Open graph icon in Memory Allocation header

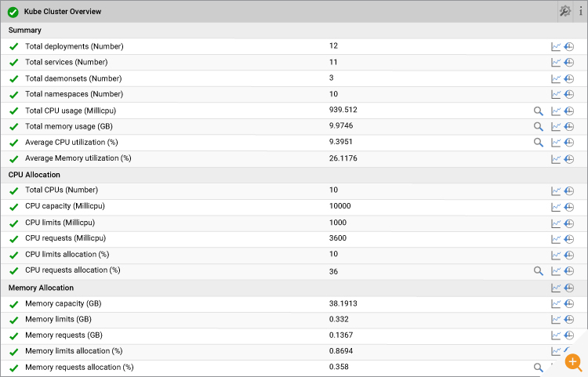(555, 288)
